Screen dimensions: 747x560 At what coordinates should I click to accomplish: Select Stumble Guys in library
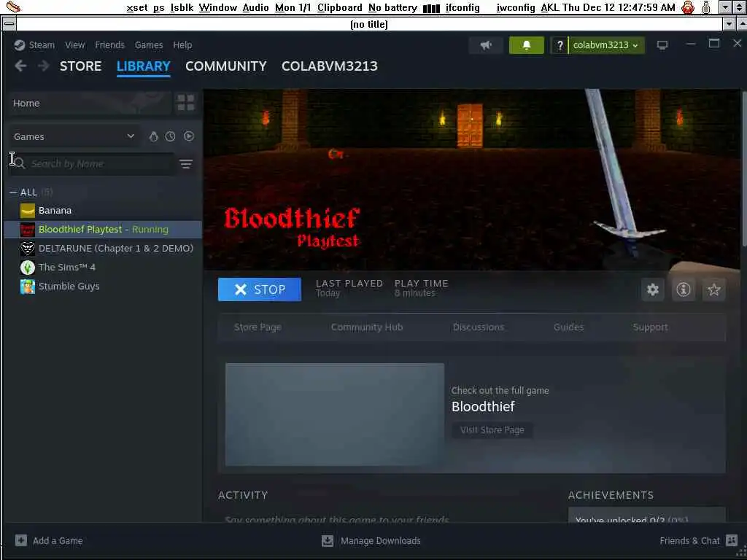(102, 286)
